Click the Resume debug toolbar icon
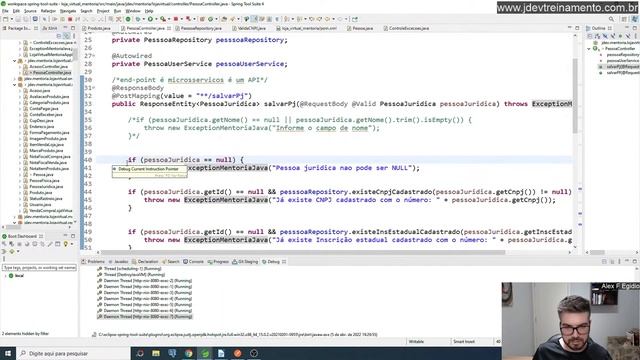This screenshot has height=360, width=640. [54, 19]
